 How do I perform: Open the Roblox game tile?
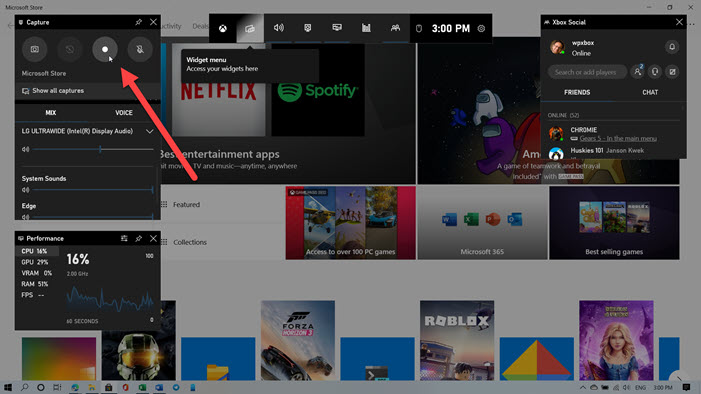coord(457,340)
